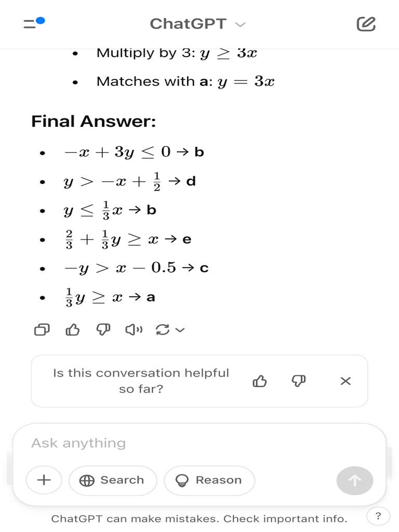Click the ChatGPT title text
Viewport: 399px width, 532px height.
pyautogui.click(x=188, y=24)
